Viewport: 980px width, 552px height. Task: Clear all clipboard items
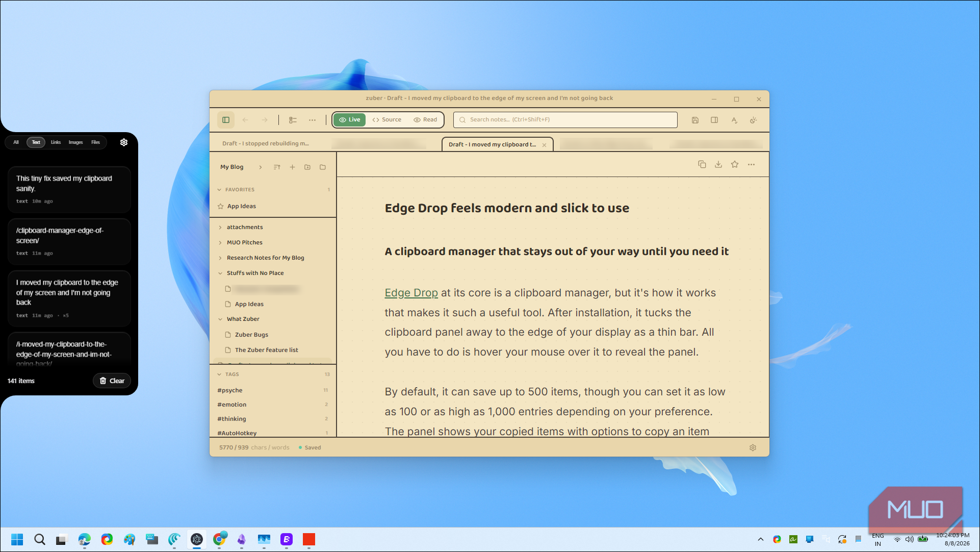coord(112,381)
